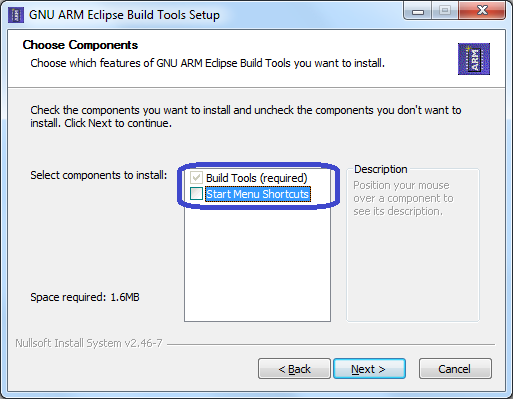The height and width of the screenshot is (399, 513).
Task: Close the GNU ARM Eclipse setup window
Action: [x=482, y=11]
